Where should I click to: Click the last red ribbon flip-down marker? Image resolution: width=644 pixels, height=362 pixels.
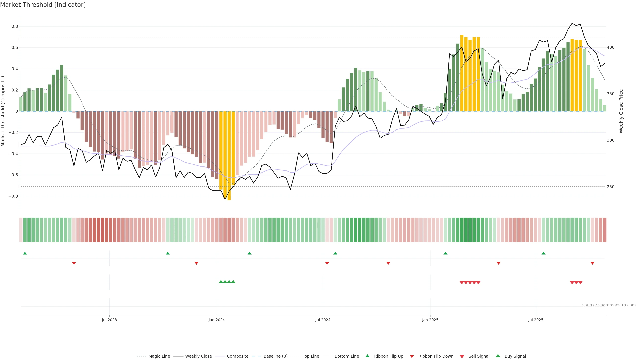pos(592,263)
